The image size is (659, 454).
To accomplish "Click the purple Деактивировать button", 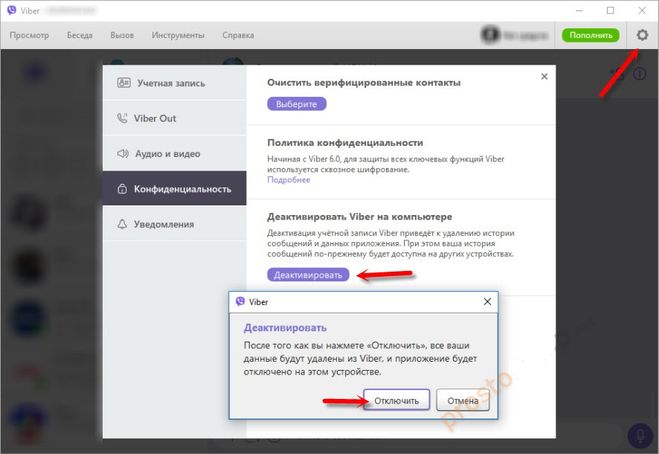I will click(x=308, y=275).
